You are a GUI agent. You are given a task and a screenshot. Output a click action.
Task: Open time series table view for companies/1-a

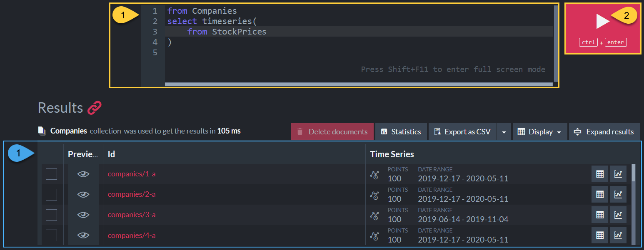(x=600, y=174)
